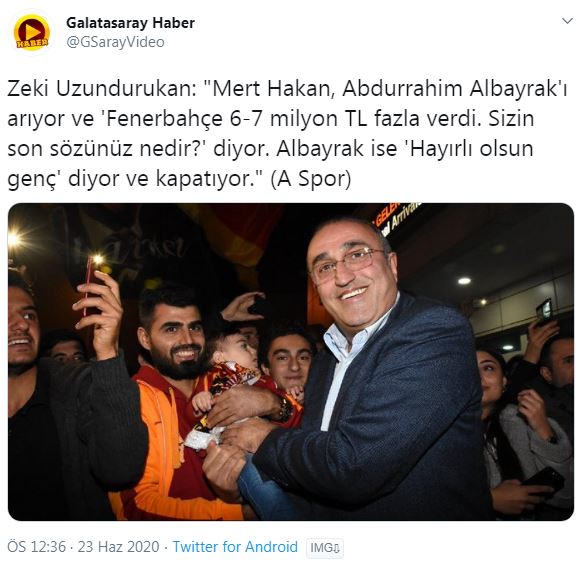Image resolution: width=583 pixels, height=569 pixels.
Task: Open the Galatasaray Haber display name
Action: (131, 23)
